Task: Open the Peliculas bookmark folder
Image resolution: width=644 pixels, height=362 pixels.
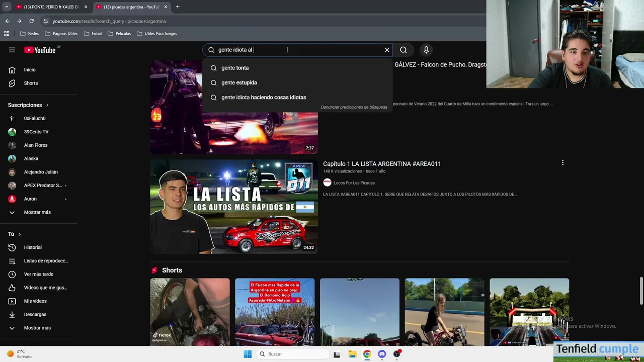Action: pyautogui.click(x=119, y=34)
